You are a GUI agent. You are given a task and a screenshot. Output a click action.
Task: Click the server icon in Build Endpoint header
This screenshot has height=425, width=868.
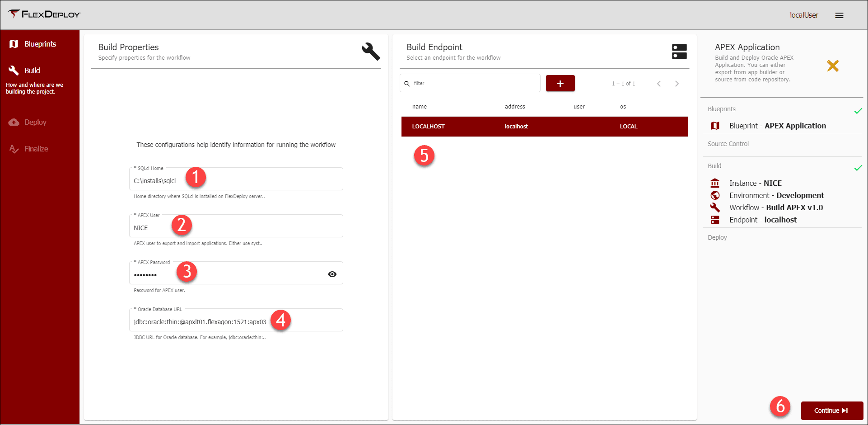point(679,52)
